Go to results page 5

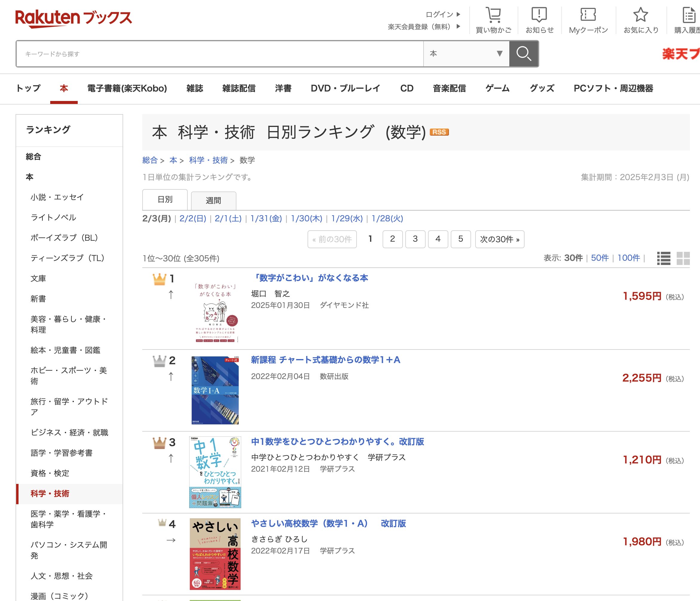tap(461, 239)
